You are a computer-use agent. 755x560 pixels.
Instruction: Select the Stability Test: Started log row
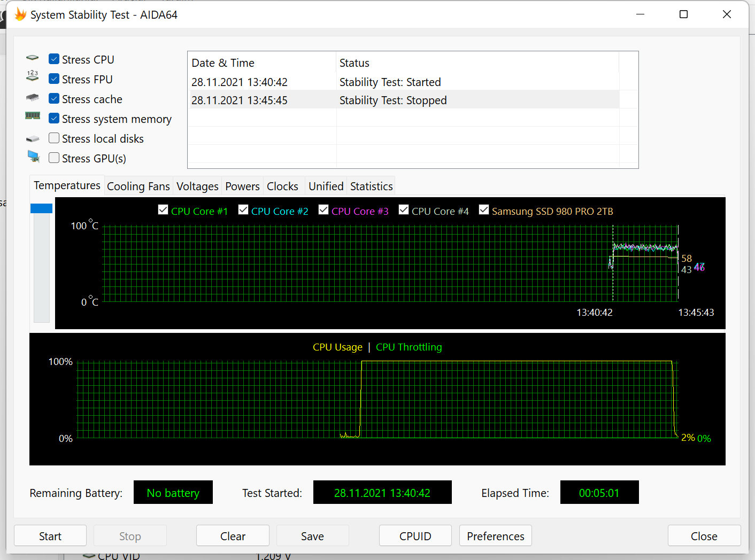pyautogui.click(x=405, y=82)
